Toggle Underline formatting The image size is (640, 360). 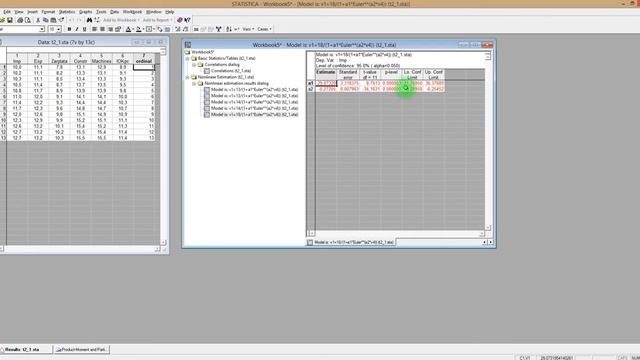[84, 29]
